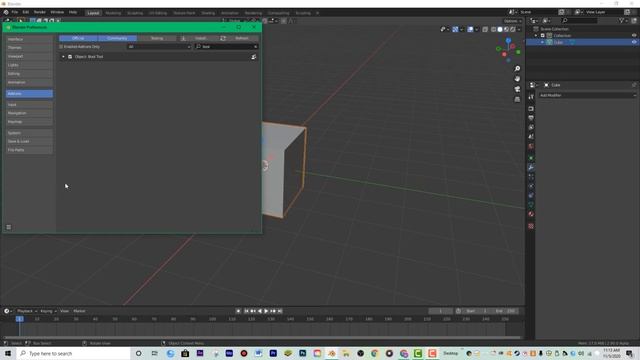This screenshot has height=360, width=640.
Task: Open the timeline Keying dropdown
Action: 48,311
